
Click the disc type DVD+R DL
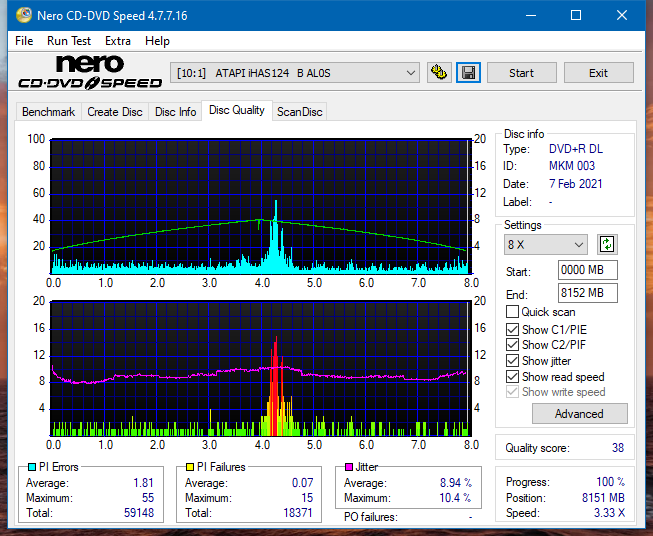(576, 149)
